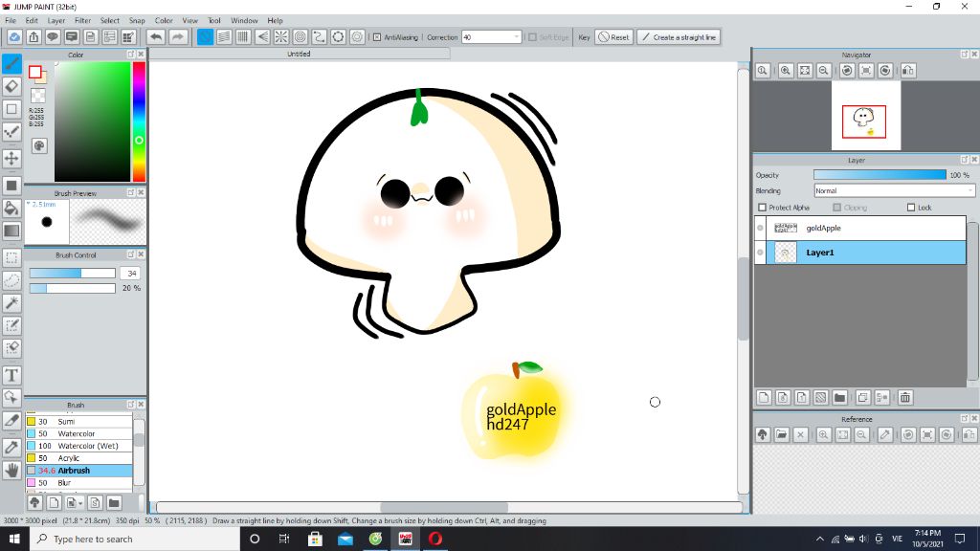Choose the Magic Wand tool

[x=11, y=303]
